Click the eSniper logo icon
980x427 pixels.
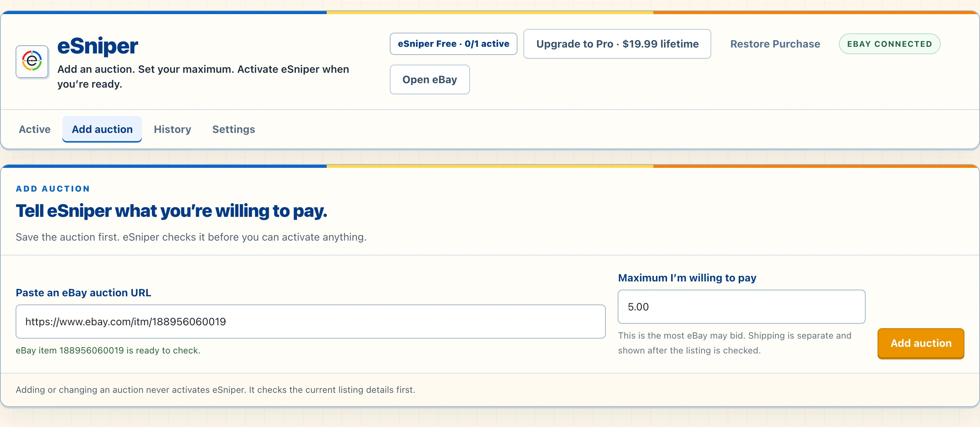click(32, 61)
